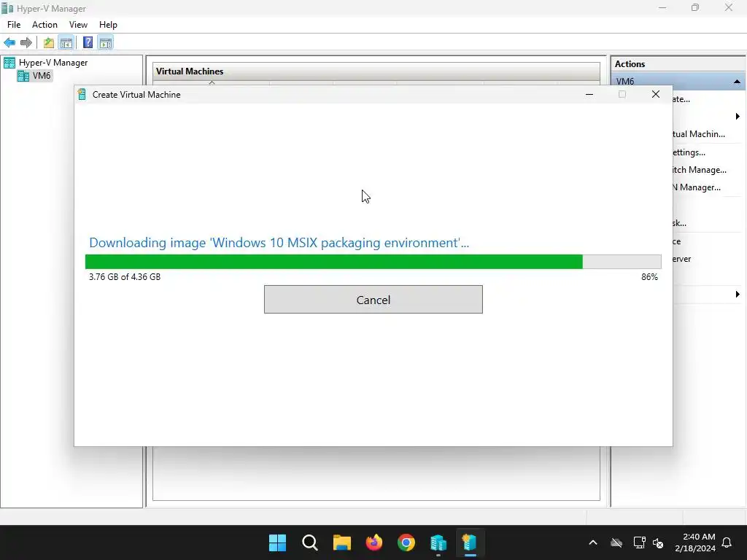This screenshot has height=560, width=747.
Task: Minimize the Create Virtual Machine dialog
Action: coord(589,94)
